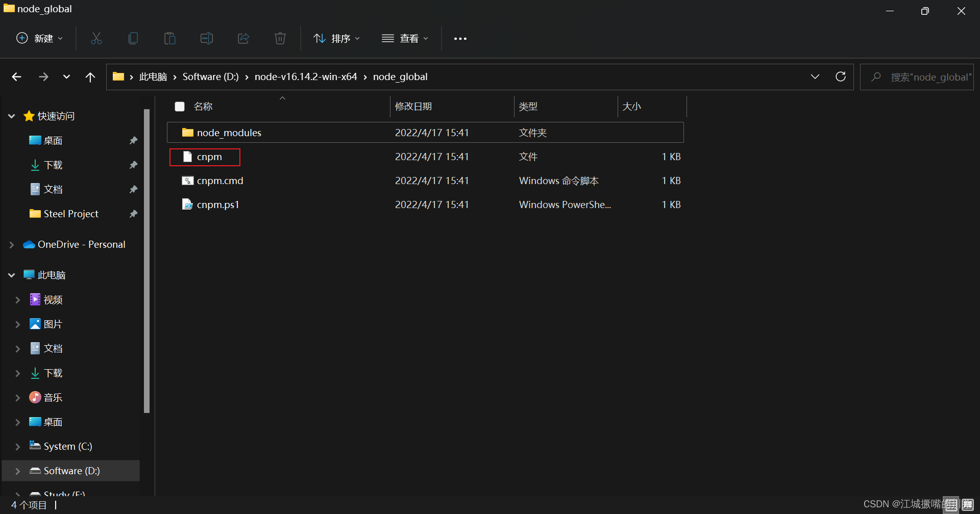Click the node_global search box
Screen dimensions: 980x514
(917, 77)
